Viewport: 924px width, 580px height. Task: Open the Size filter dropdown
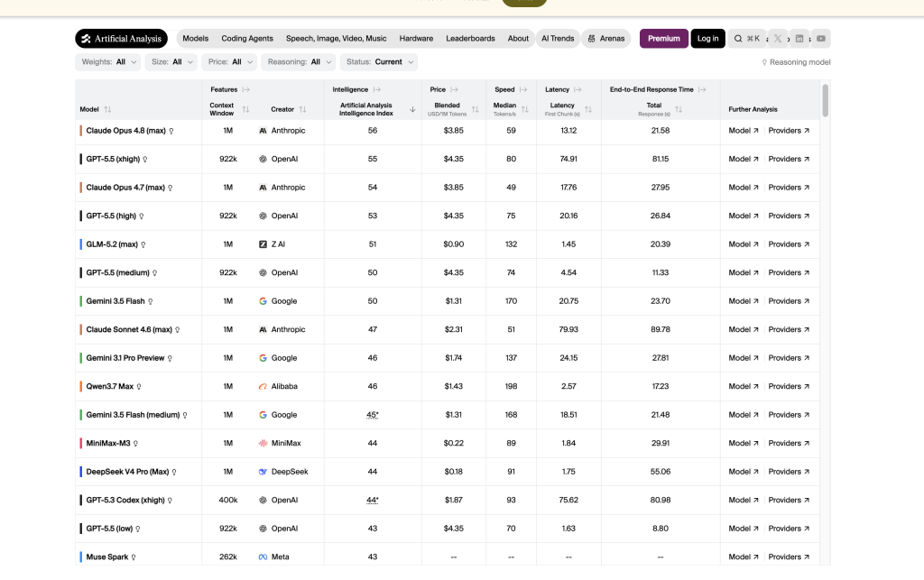click(x=171, y=62)
